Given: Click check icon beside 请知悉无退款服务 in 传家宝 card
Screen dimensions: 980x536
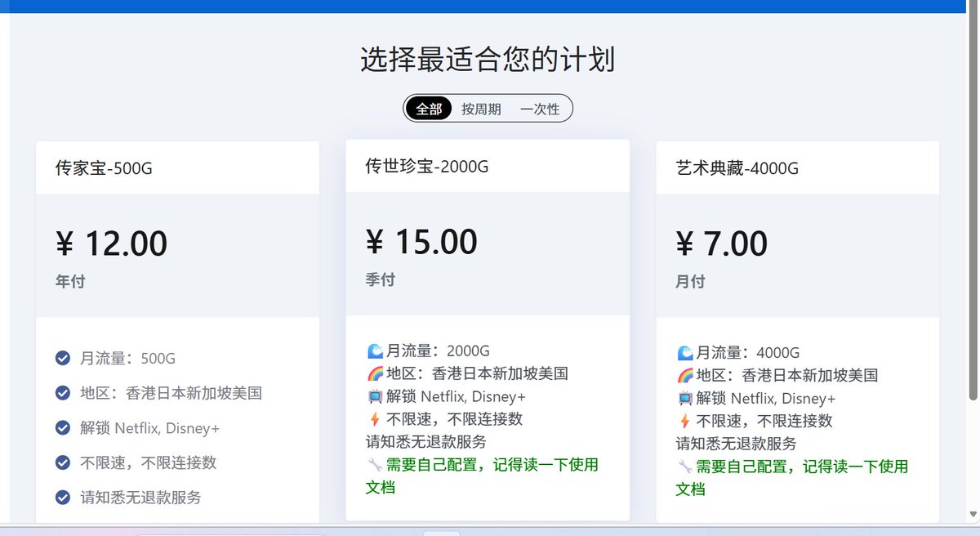Looking at the screenshot, I should tap(63, 497).
